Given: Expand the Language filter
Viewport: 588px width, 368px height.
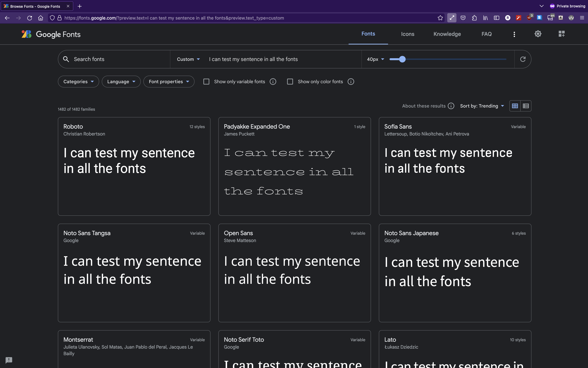Looking at the screenshot, I should point(121,82).
